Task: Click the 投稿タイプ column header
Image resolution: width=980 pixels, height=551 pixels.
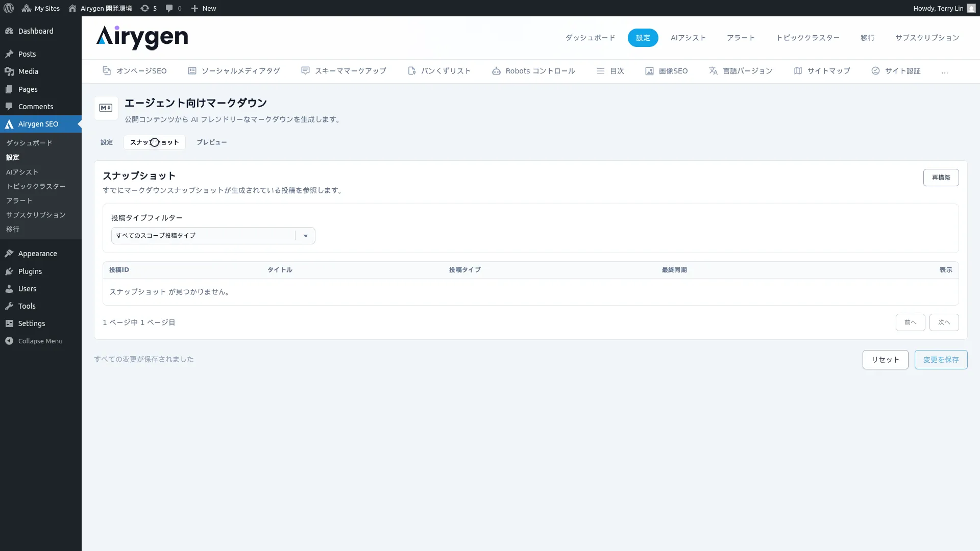Action: [x=465, y=270]
